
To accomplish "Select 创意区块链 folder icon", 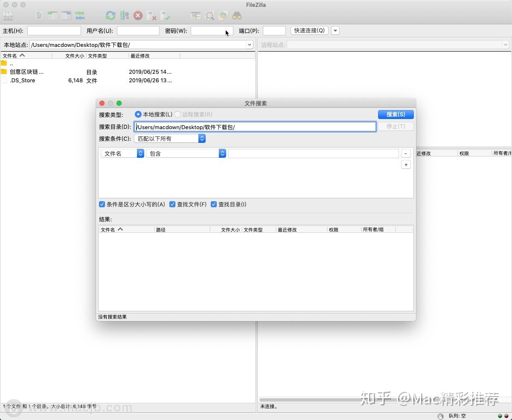I will pyautogui.click(x=4, y=72).
